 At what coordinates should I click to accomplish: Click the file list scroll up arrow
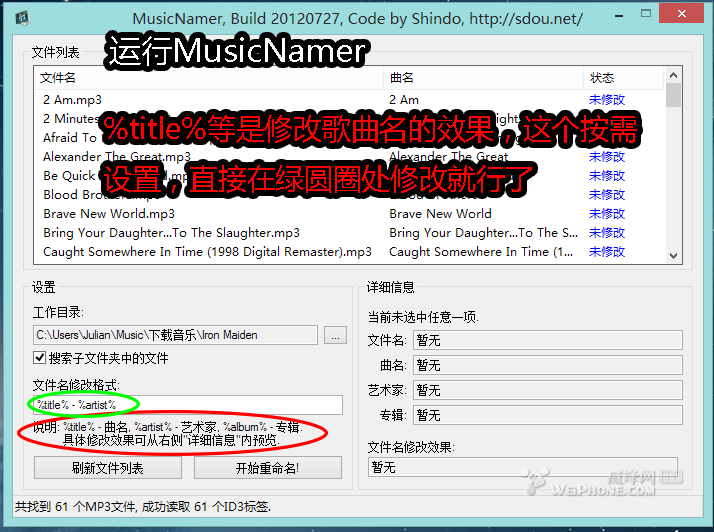click(673, 75)
